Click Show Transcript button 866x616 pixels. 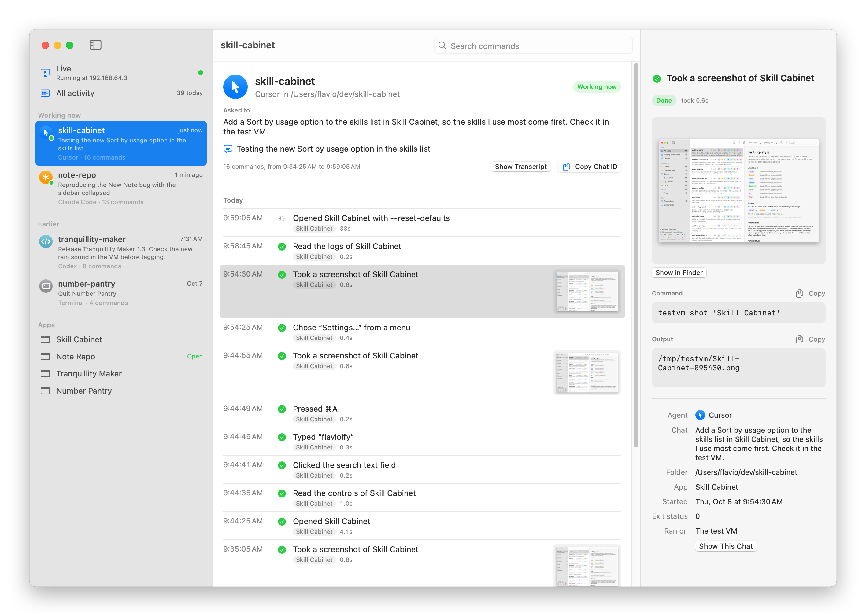(x=521, y=167)
